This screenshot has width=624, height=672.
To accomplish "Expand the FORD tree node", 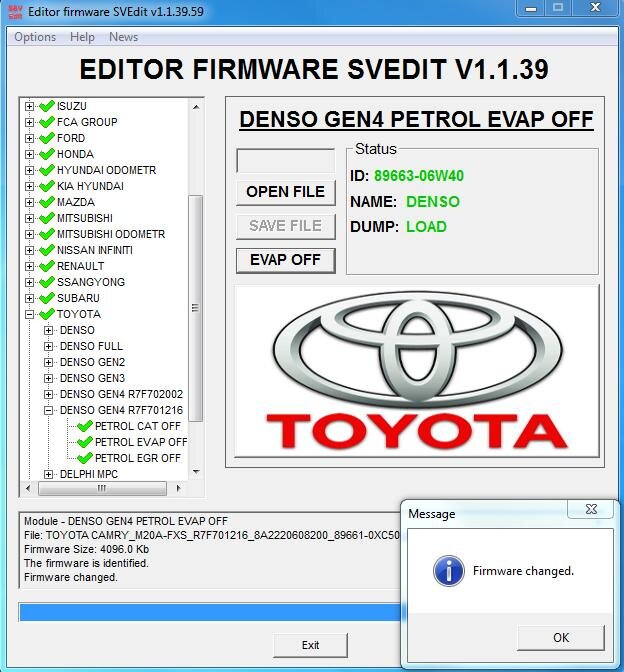I will pos(29,138).
